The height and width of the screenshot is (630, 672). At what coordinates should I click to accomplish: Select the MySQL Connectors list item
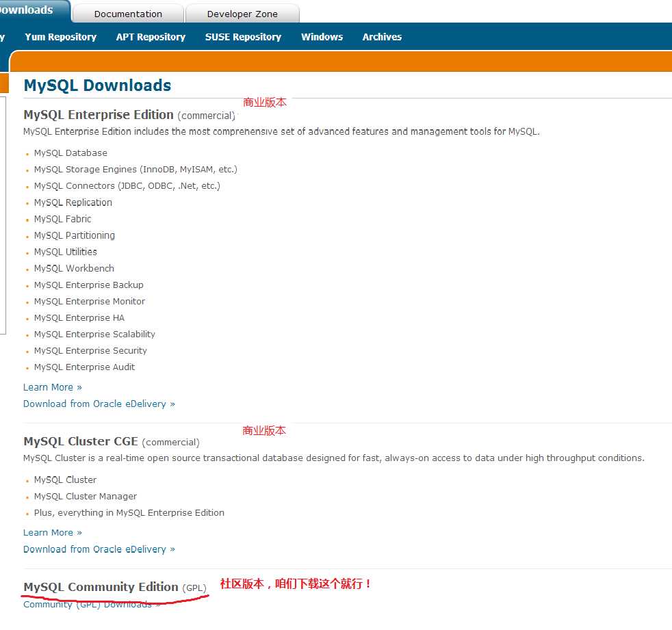127,186
